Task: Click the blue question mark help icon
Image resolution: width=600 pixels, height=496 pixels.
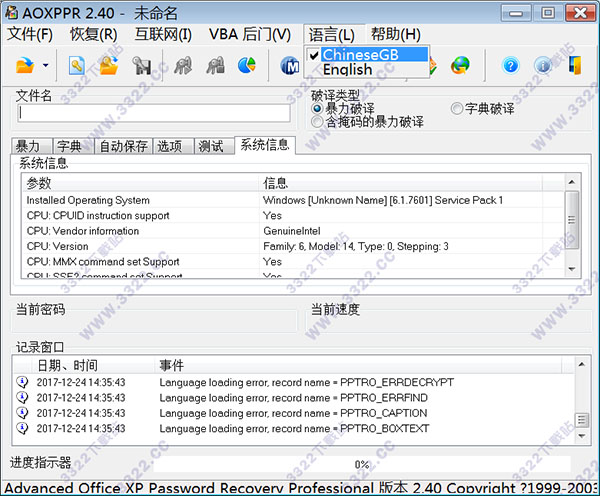Action: pos(510,65)
